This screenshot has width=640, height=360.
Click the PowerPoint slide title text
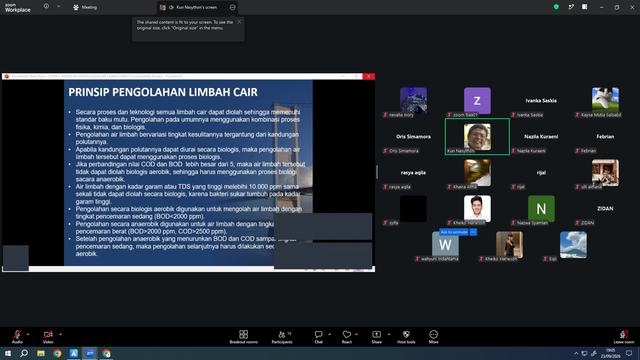pos(163,92)
